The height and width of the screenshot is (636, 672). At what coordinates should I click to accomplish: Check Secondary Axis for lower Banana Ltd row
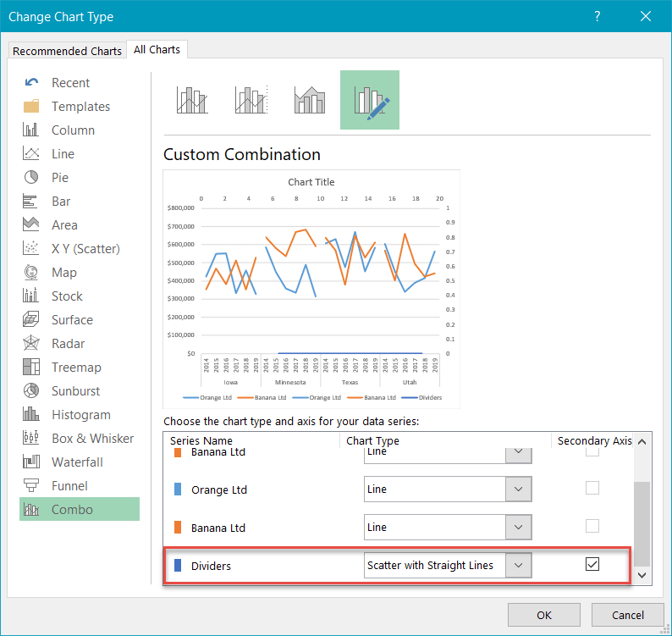pos(592,526)
